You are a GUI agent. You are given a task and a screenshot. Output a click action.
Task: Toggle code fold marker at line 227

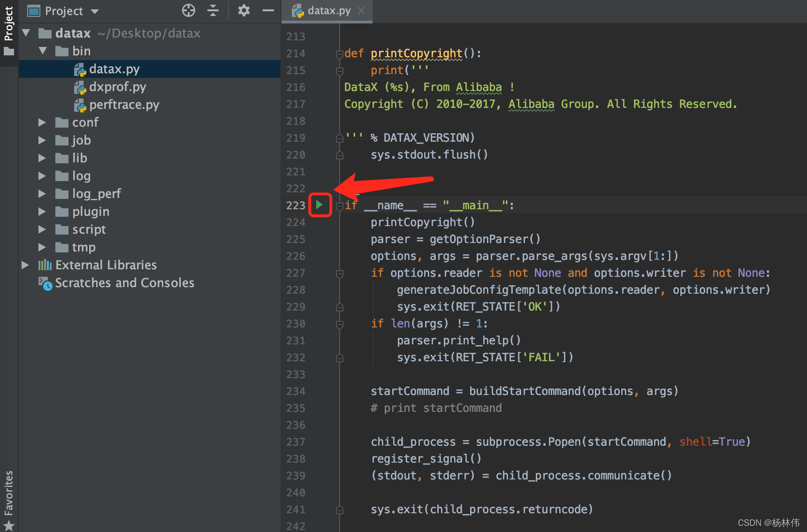point(340,274)
